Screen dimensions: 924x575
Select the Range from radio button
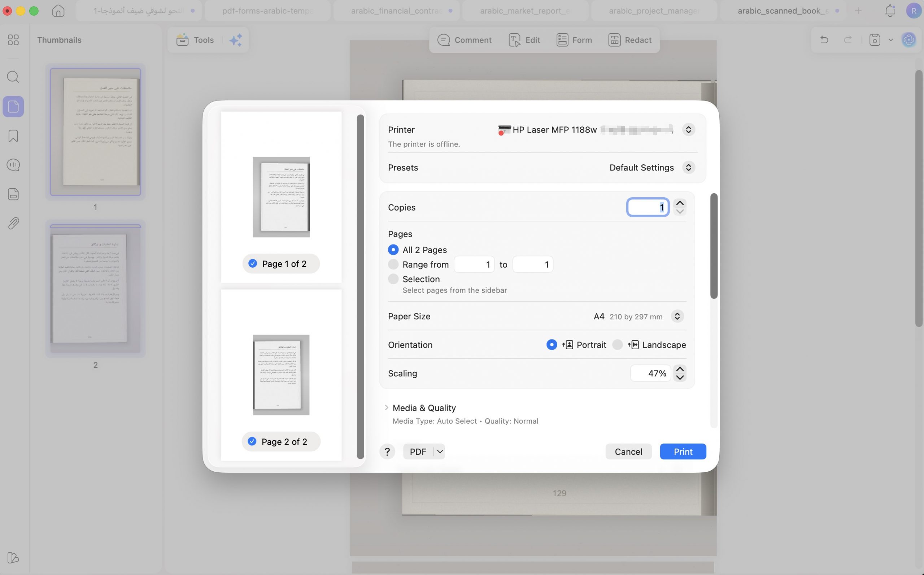tap(393, 264)
